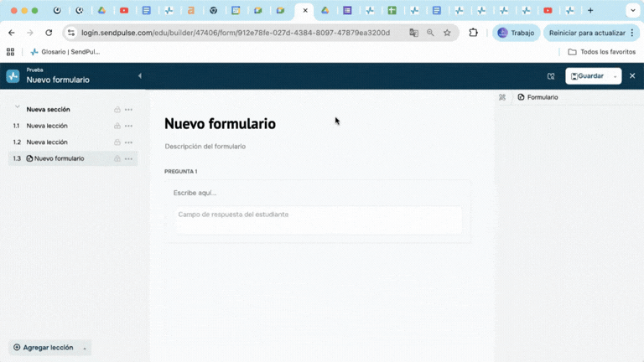Image resolution: width=644 pixels, height=362 pixels.
Task: Click the Guardar button
Action: (587, 76)
